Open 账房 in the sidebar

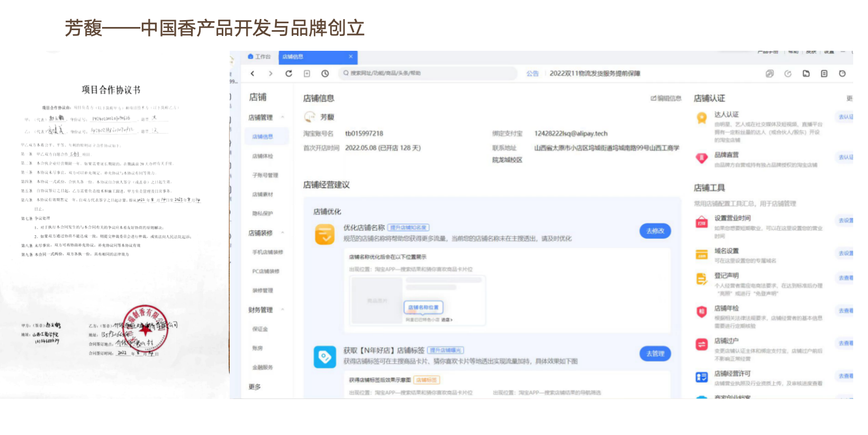258,348
